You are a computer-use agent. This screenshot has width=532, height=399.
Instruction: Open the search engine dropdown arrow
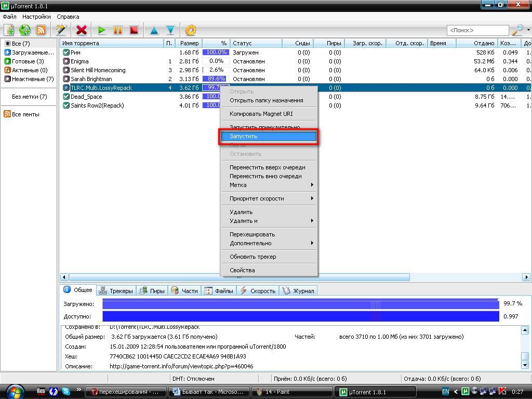[x=528, y=30]
